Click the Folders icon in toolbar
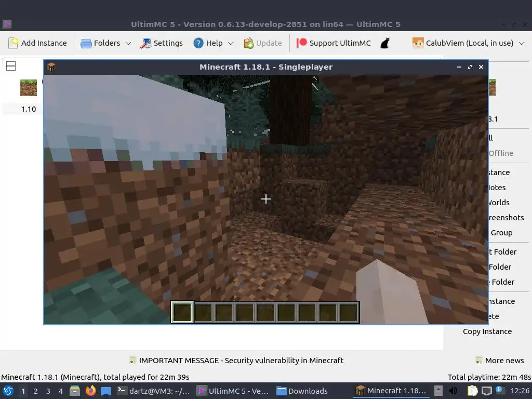 click(86, 44)
